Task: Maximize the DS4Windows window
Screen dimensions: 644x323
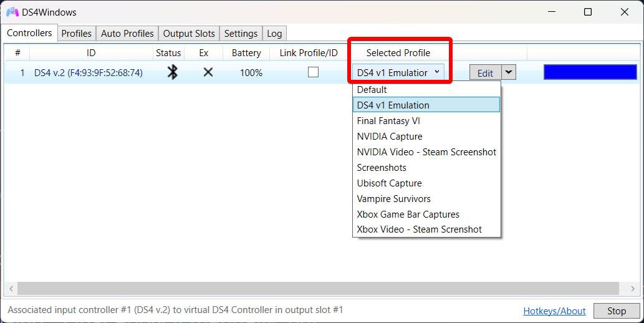Action: pyautogui.click(x=588, y=12)
